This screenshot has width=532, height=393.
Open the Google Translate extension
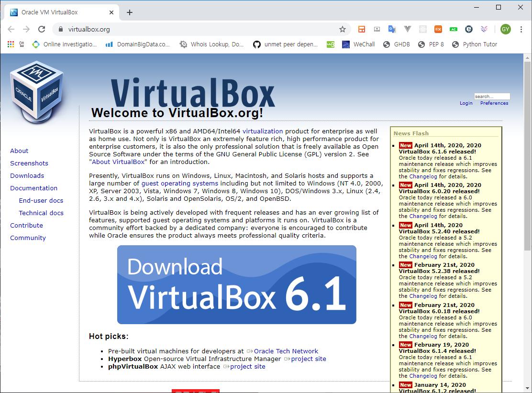click(392, 29)
